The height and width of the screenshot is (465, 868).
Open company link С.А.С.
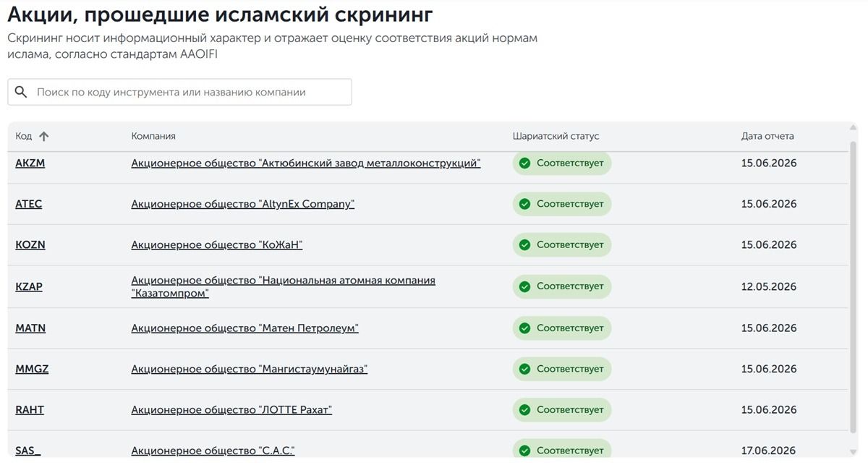pyautogui.click(x=213, y=451)
